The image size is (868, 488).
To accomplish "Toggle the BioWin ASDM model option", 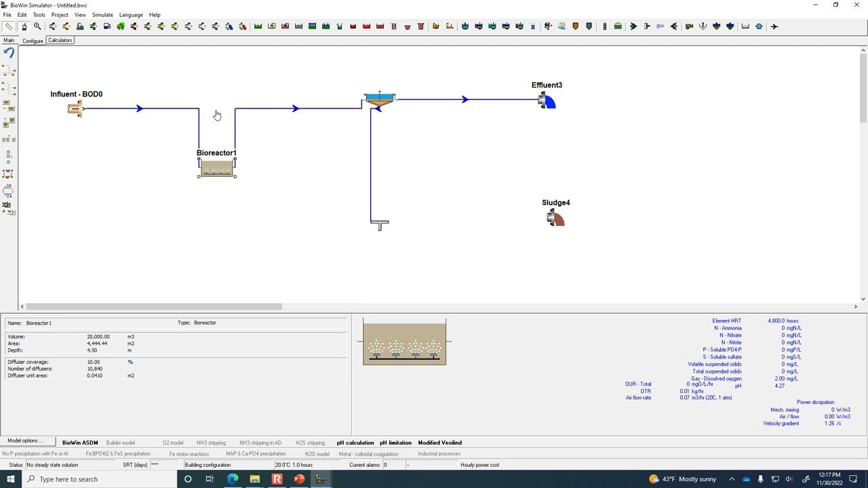I will pos(80,443).
